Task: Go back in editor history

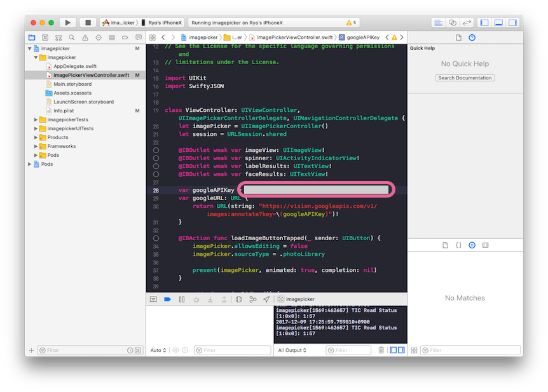Action: 163,37
